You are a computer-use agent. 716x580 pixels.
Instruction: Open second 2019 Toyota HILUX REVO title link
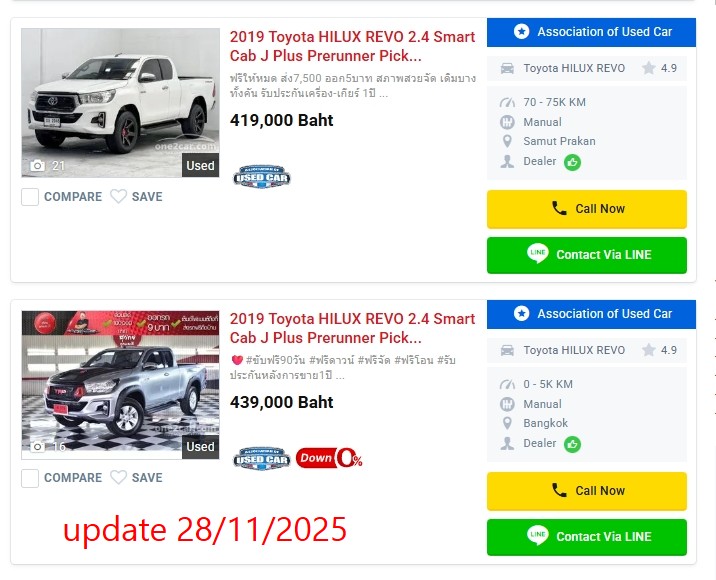click(x=352, y=328)
